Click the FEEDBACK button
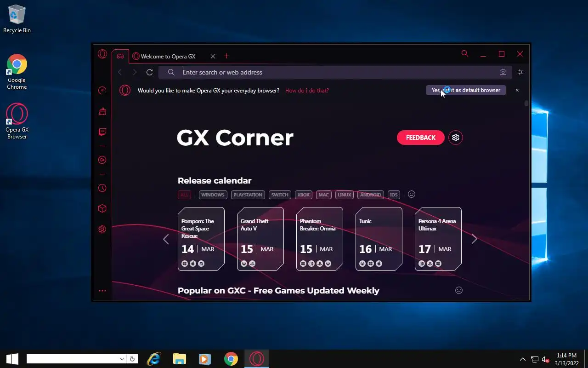 (421, 138)
